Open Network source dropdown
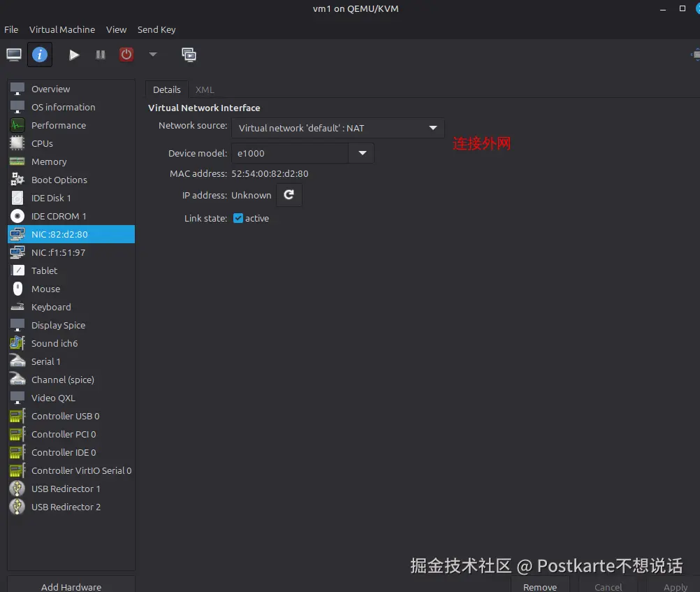The image size is (700, 592). point(338,128)
